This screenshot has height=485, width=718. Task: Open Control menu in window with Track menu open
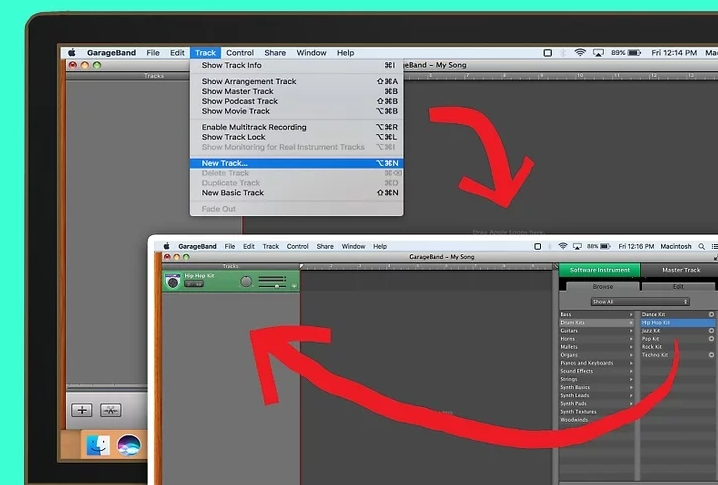pos(240,53)
